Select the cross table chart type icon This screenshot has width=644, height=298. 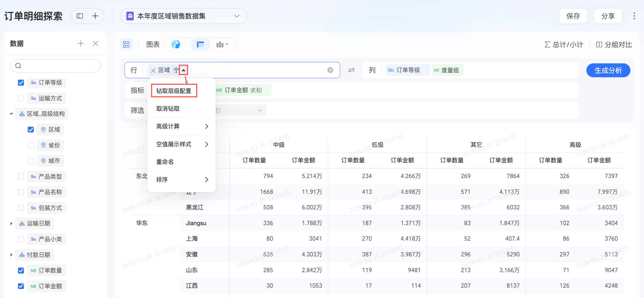(200, 44)
